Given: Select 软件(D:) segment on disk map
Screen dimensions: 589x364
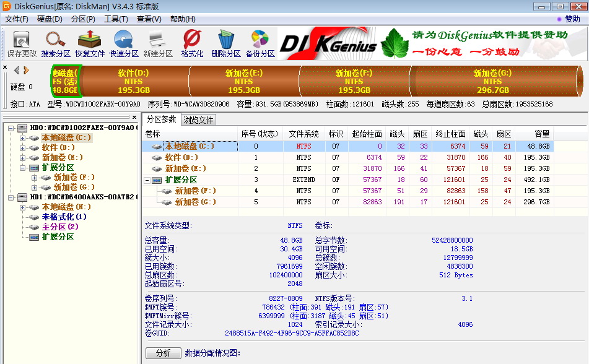Looking at the screenshot, I should click(134, 82).
